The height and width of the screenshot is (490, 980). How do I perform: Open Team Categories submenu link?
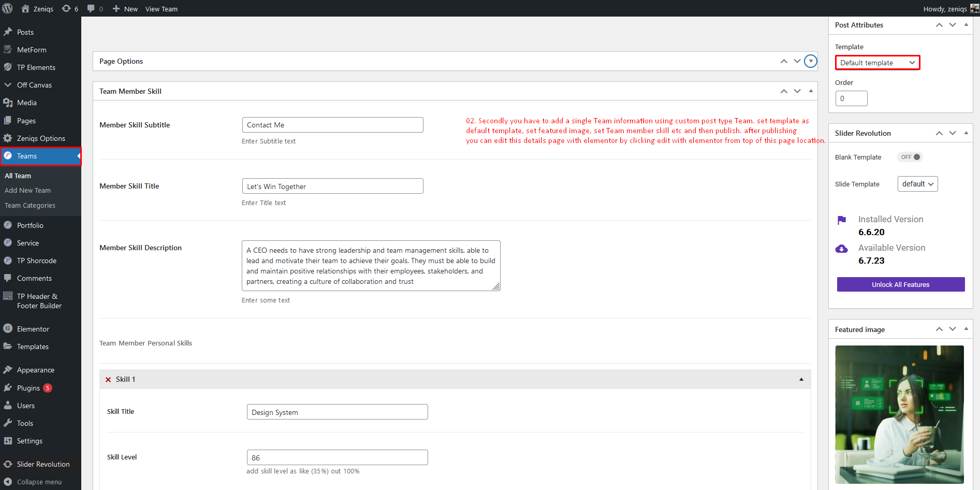pos(30,205)
